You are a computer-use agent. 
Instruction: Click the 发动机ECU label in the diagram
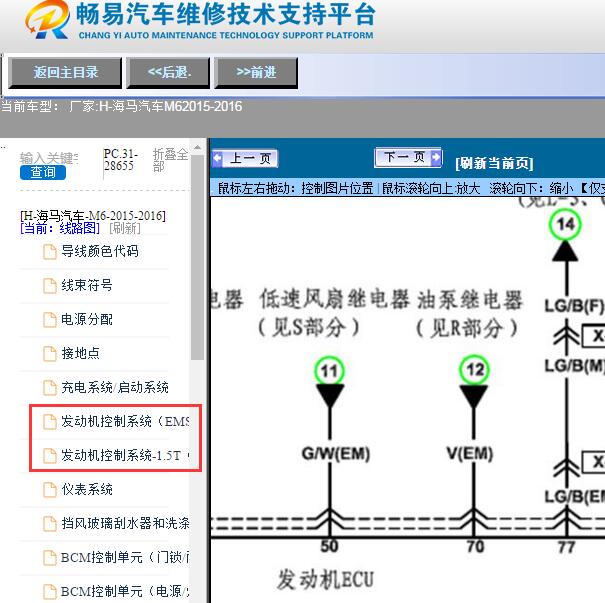pyautogui.click(x=325, y=580)
